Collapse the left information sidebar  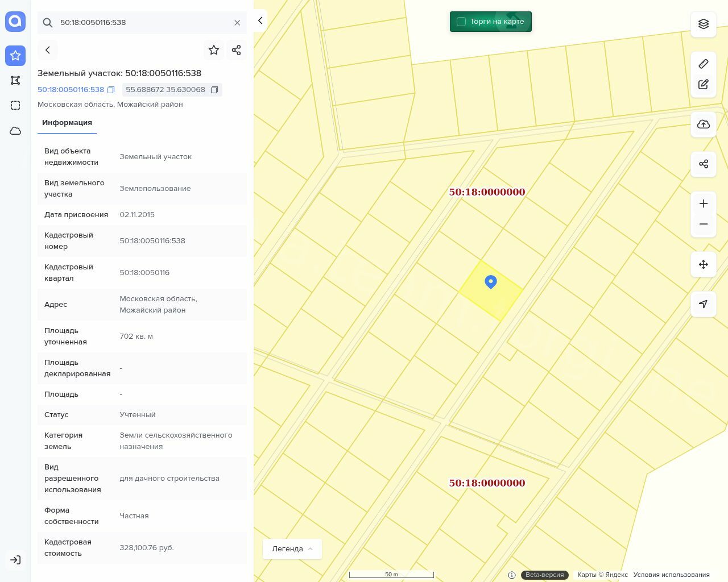click(260, 20)
